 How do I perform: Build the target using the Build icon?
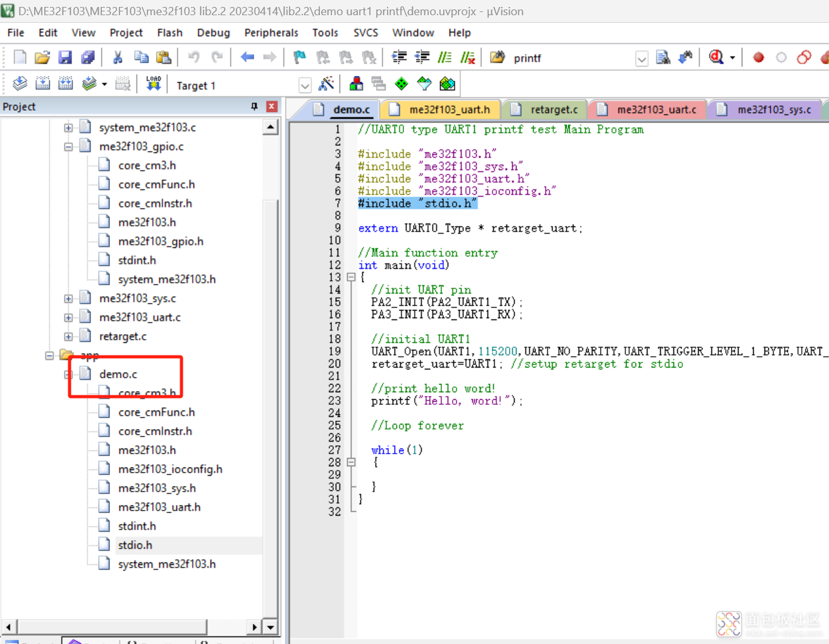[x=43, y=84]
